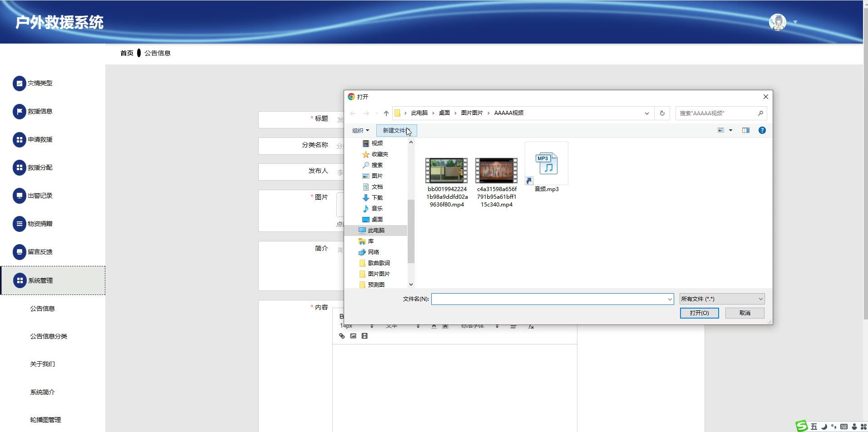Screen dimensions: 868x432
Task: Select the 音频.mp3 file
Action: click(x=546, y=168)
